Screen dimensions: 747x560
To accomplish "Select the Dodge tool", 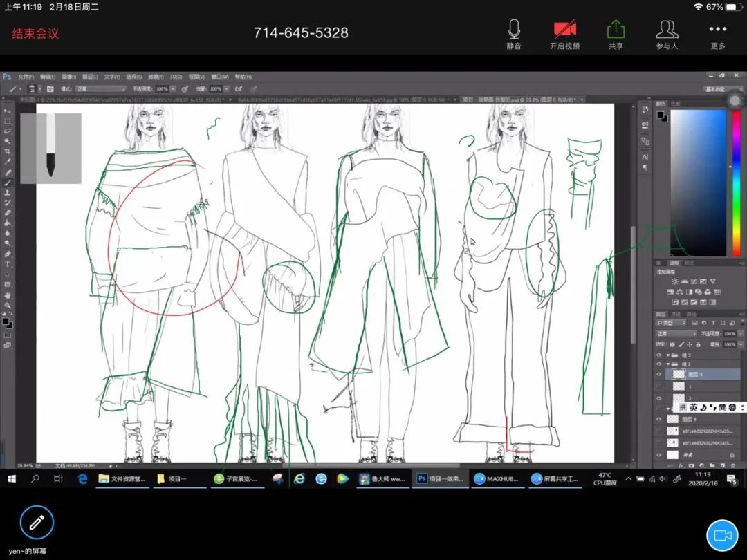I will (x=8, y=243).
